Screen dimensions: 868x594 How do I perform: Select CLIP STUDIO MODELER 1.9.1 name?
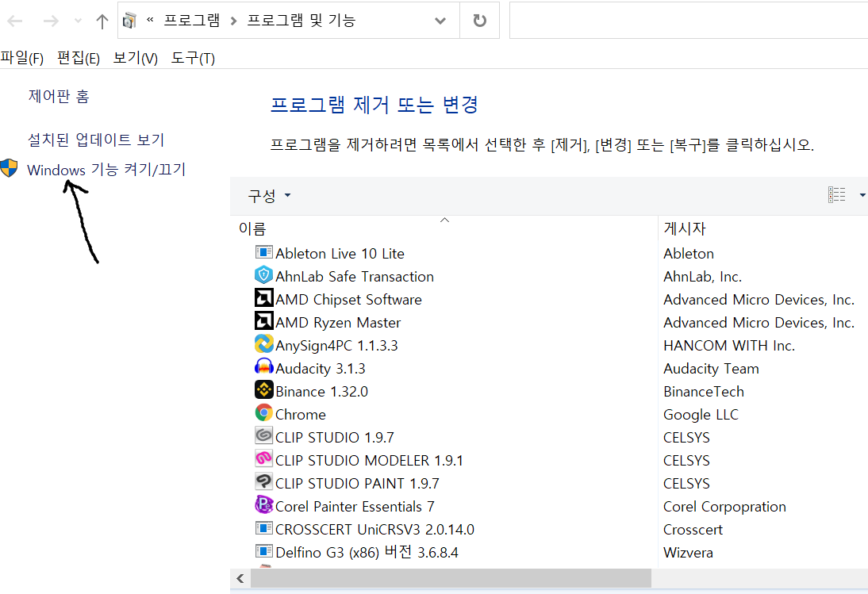(369, 460)
